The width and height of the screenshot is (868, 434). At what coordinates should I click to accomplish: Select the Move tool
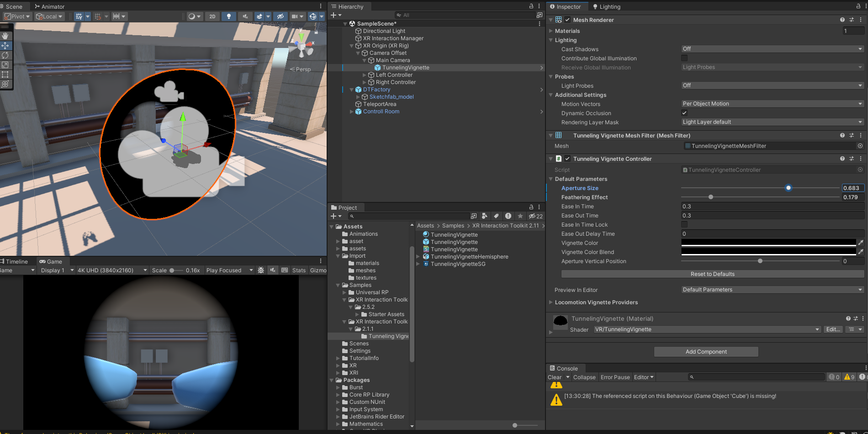pyautogui.click(x=5, y=46)
